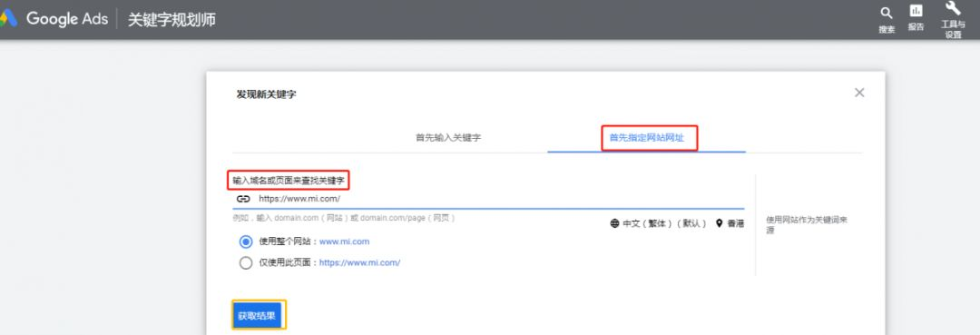Switch to the 首先指定网站网址 tab

pos(647,138)
